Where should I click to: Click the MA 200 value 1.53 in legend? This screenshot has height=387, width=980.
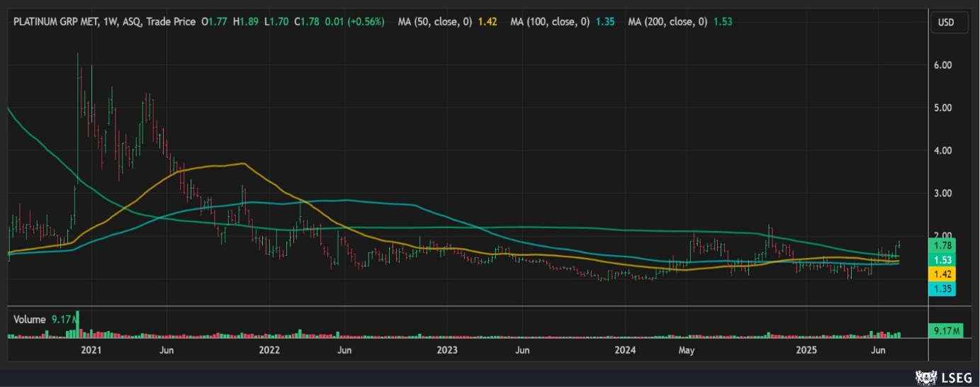723,22
